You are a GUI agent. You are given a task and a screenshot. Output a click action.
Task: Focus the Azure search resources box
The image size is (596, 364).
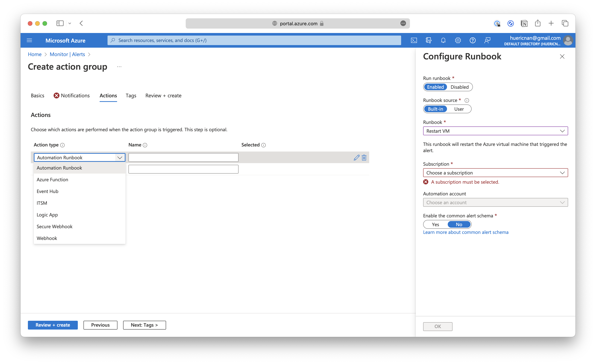click(254, 40)
